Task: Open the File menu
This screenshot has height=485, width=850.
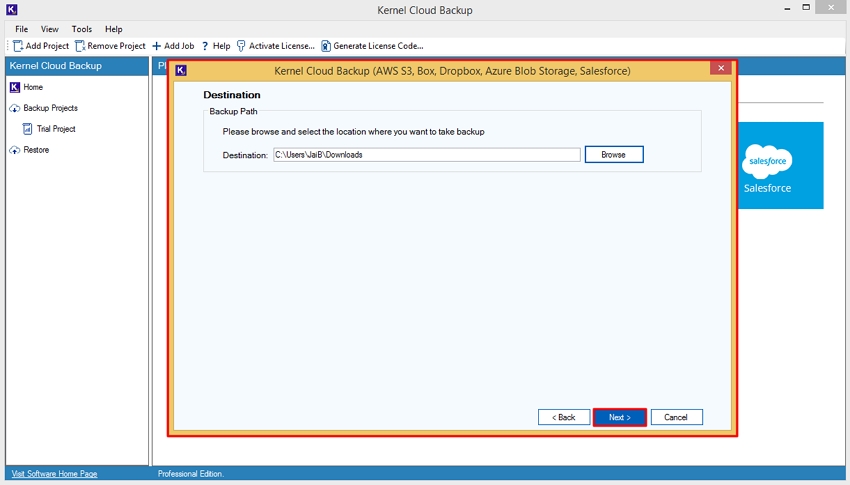Action: click(x=22, y=29)
